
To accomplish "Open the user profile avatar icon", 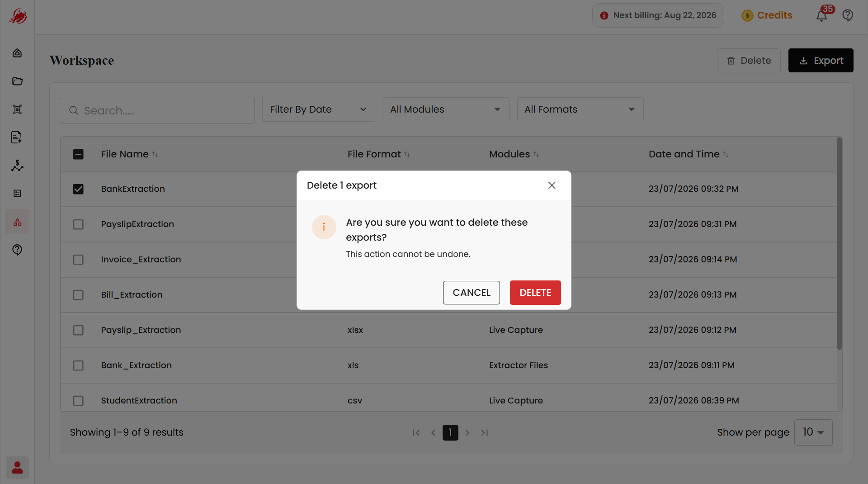I will [x=17, y=467].
